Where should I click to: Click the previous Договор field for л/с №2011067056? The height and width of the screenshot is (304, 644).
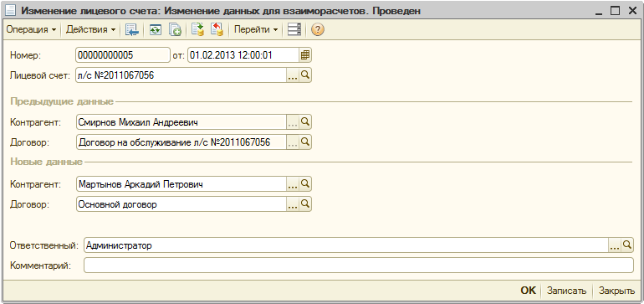pyautogui.click(x=181, y=142)
